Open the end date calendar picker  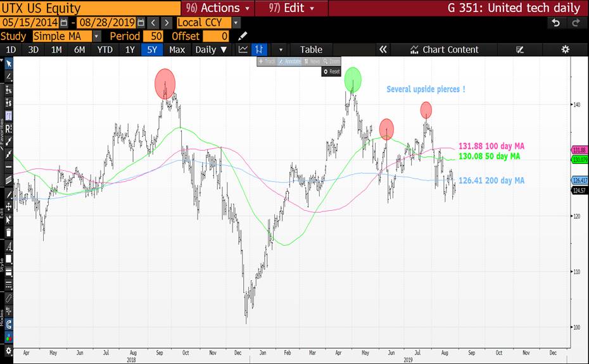141,23
